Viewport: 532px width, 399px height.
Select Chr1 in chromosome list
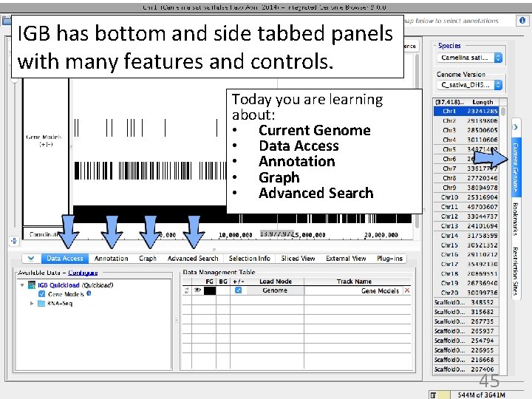point(465,111)
